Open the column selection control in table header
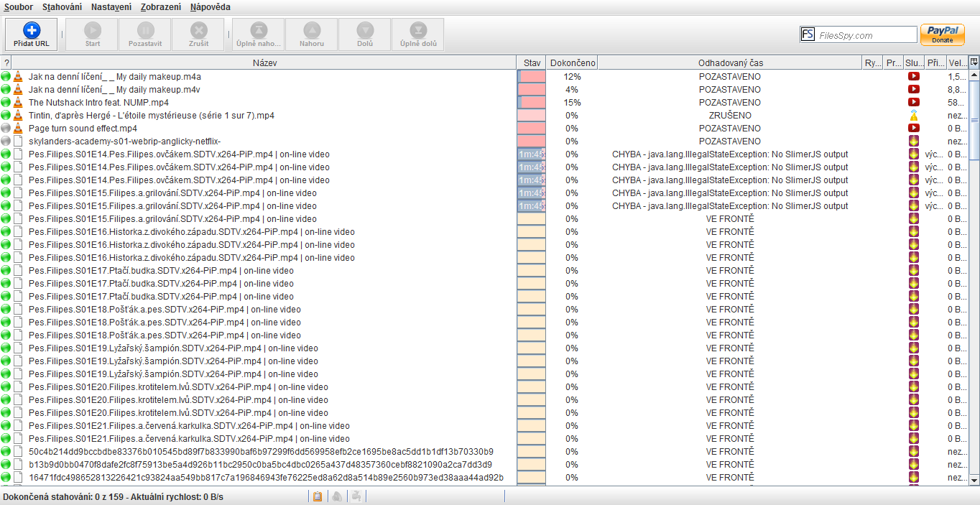 tap(974, 62)
